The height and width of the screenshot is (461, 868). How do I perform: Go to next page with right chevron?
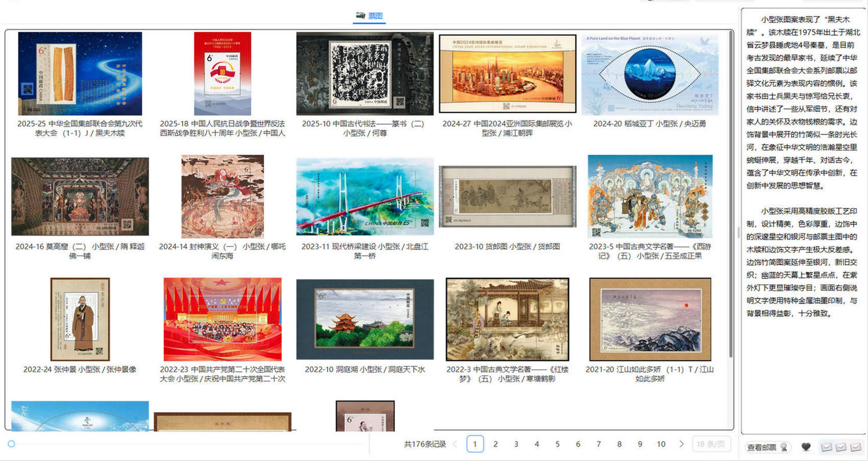pyautogui.click(x=681, y=444)
